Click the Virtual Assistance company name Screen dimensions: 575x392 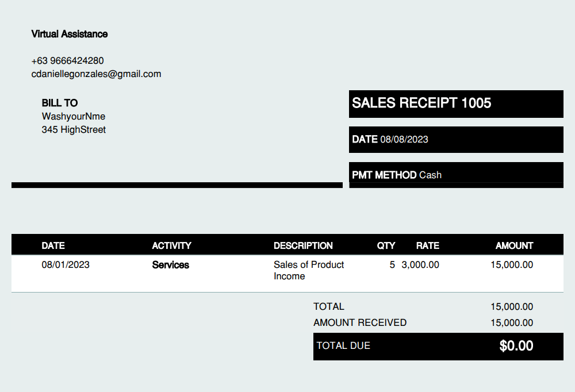pos(70,34)
